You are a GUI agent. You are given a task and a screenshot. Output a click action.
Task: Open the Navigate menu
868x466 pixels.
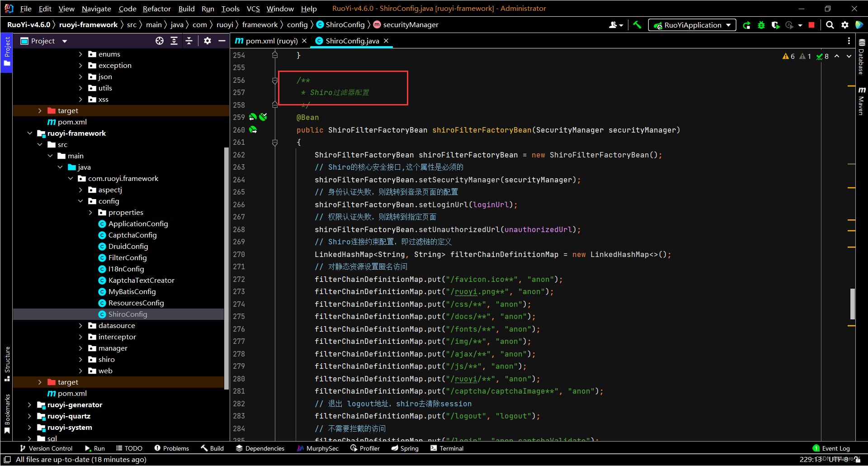tap(96, 9)
